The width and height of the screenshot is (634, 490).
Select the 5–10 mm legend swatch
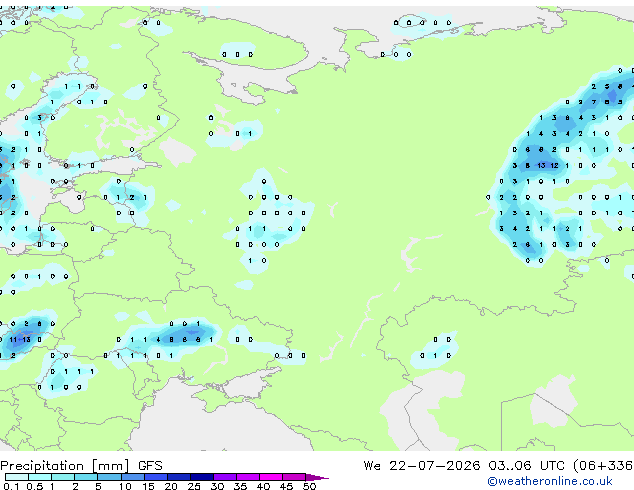pos(109,477)
